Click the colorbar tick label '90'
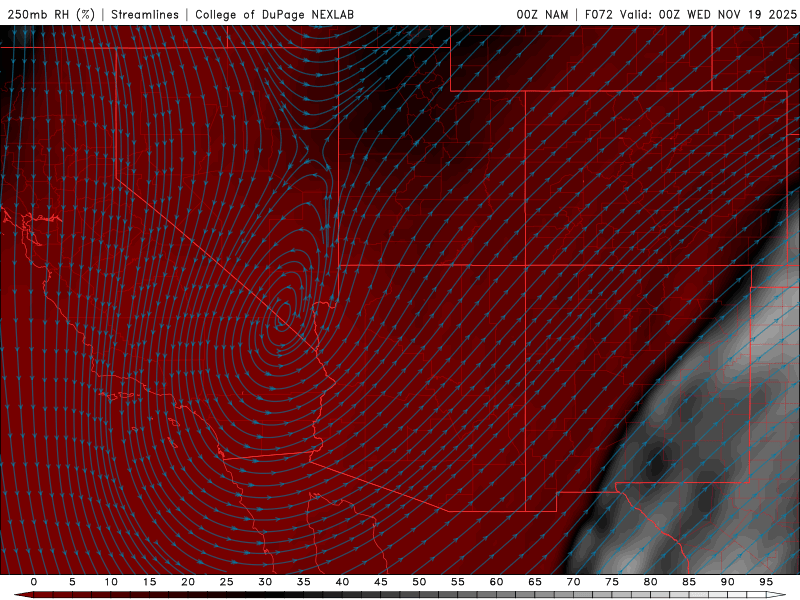Screen dimensions: 800x600 pyautogui.click(x=728, y=582)
